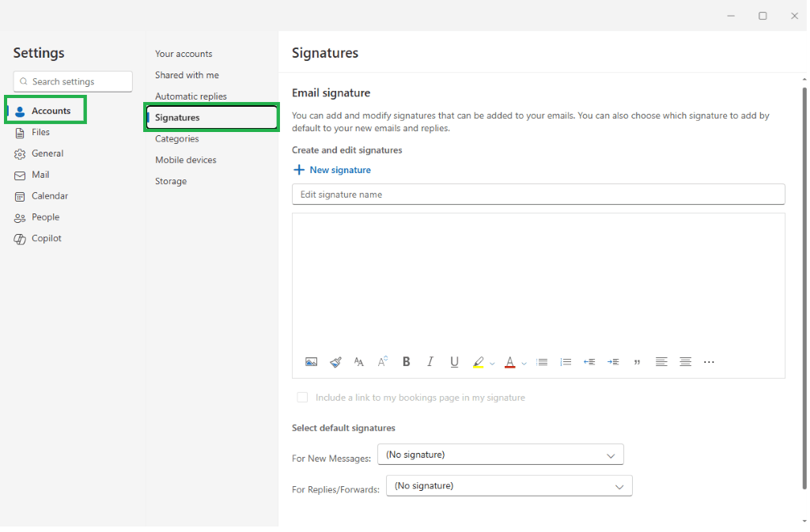Maximize the Settings window
This screenshot has height=532, width=810.
[763, 16]
